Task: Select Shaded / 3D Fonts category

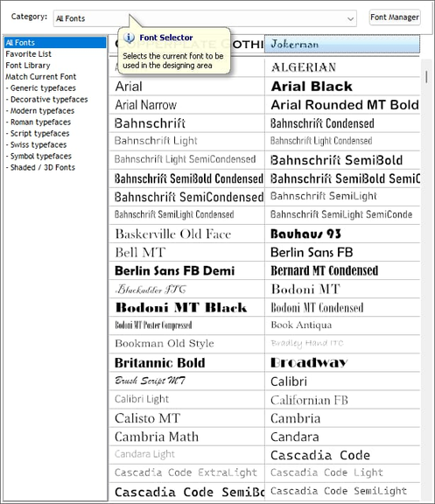Action: tap(40, 167)
